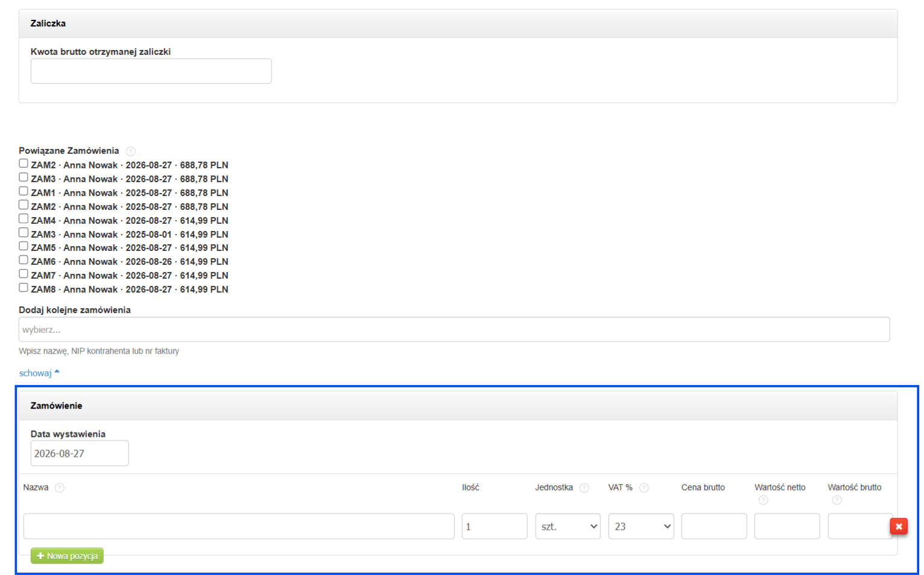The width and height of the screenshot is (924, 575).
Task: Check ZAM5 order 614,99 PLN
Action: click(x=24, y=246)
